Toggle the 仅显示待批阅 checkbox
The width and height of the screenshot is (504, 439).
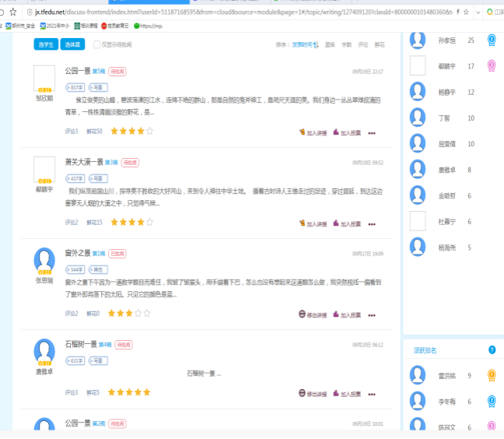pos(97,45)
